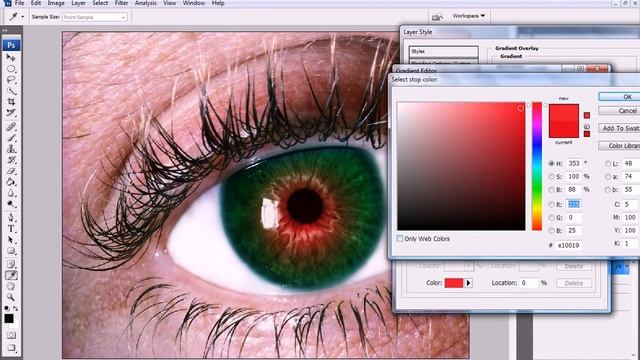This screenshot has width=640, height=360.
Task: Select the Shape tool
Action: [11, 251]
